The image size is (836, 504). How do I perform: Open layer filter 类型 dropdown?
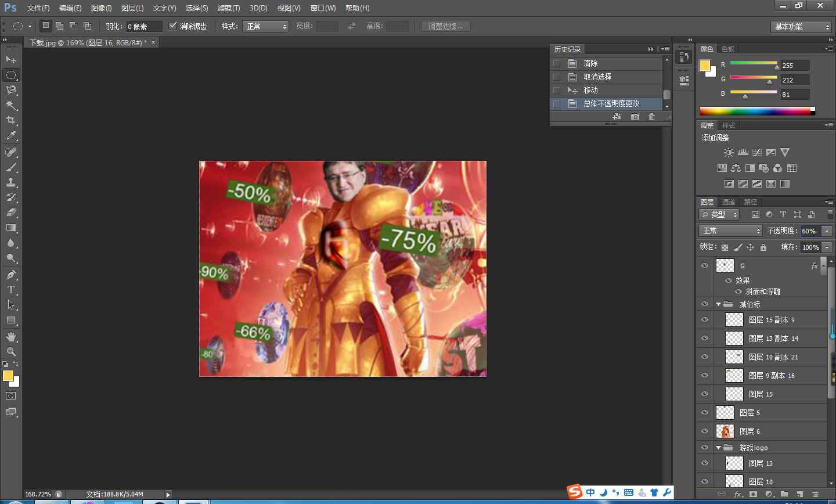click(719, 214)
